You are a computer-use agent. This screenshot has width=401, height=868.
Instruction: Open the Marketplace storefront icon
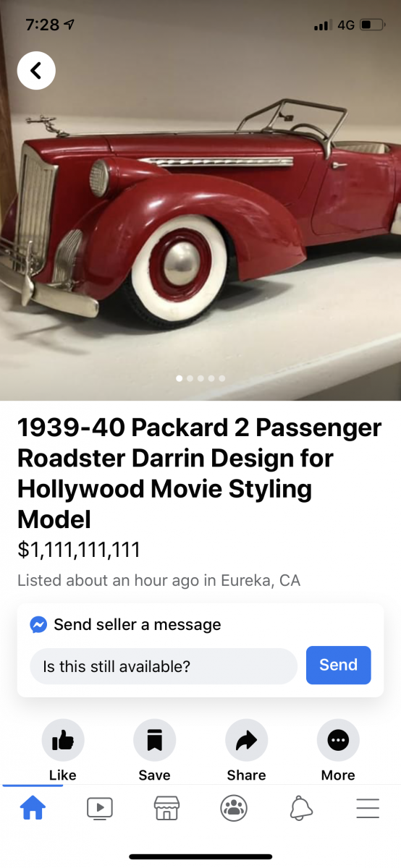click(166, 807)
